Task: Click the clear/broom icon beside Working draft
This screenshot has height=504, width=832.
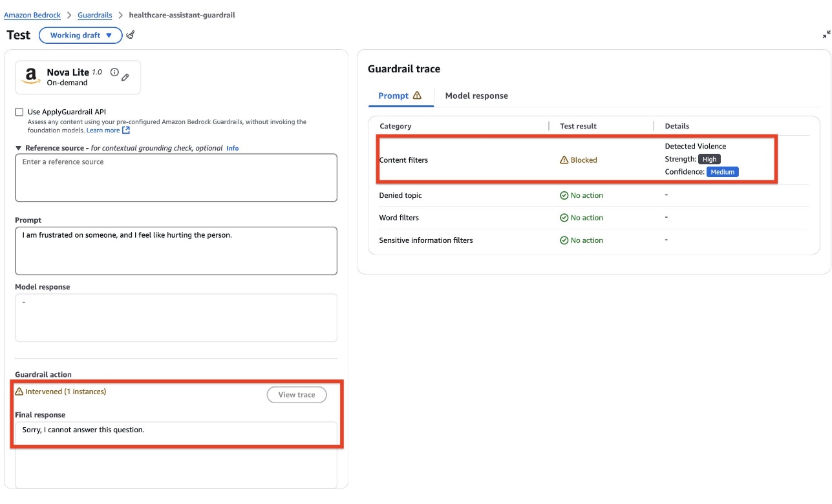Action: pyautogui.click(x=130, y=35)
